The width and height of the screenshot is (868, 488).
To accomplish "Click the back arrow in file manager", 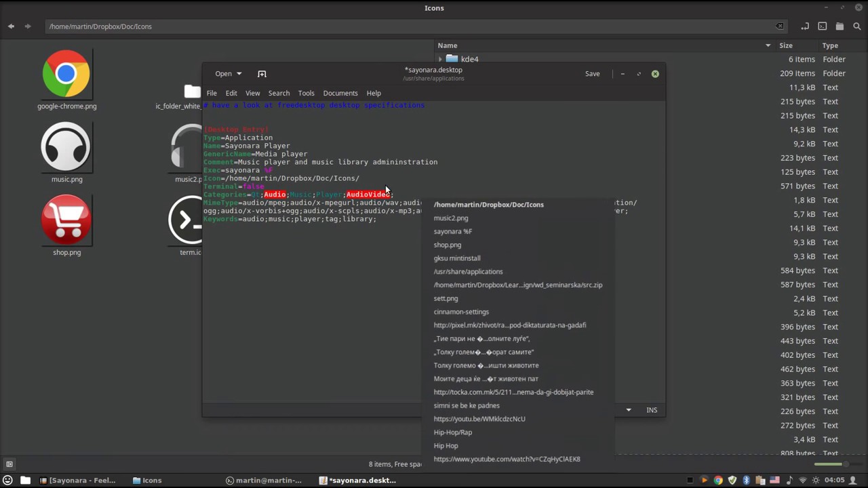I will click(x=12, y=26).
